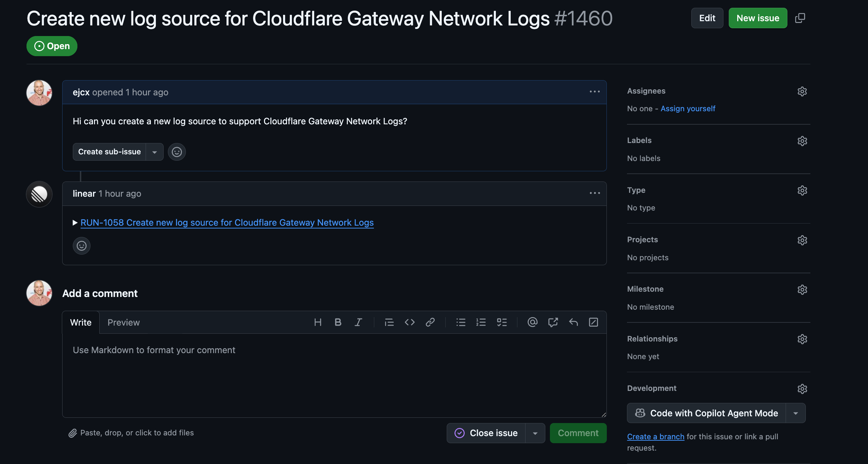
Task: Insert a task list in comment
Action: click(502, 322)
